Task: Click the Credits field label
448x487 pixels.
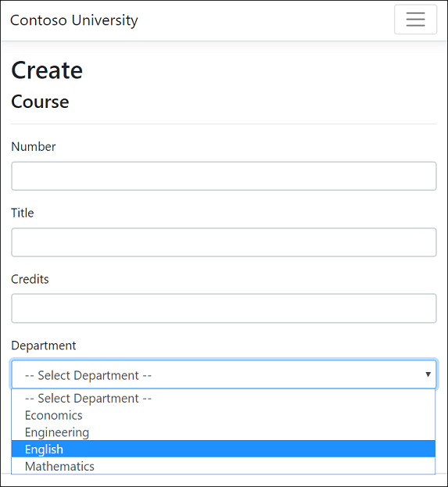Action: (30, 279)
